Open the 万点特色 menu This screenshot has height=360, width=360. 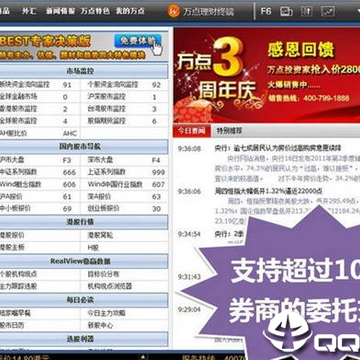(95, 11)
